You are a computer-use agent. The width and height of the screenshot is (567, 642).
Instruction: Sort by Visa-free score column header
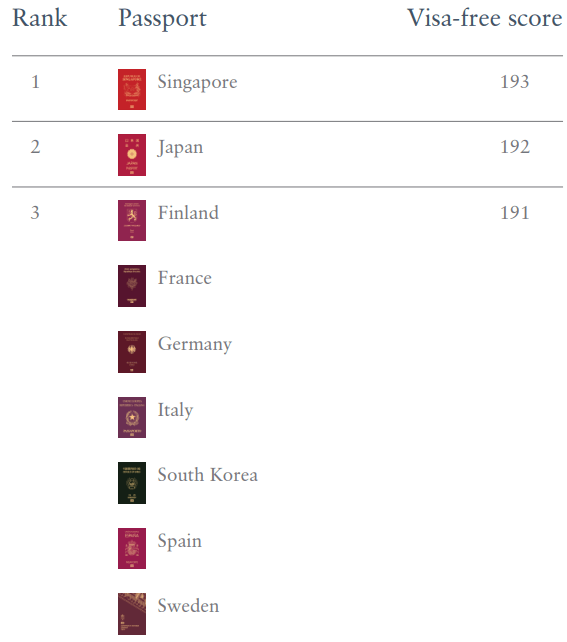click(x=485, y=18)
